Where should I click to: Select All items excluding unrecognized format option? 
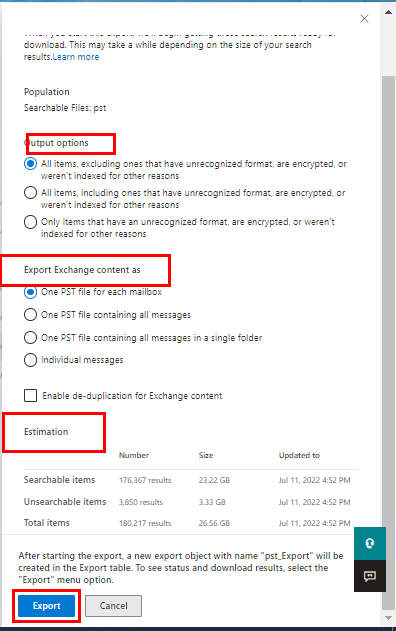[x=31, y=164]
